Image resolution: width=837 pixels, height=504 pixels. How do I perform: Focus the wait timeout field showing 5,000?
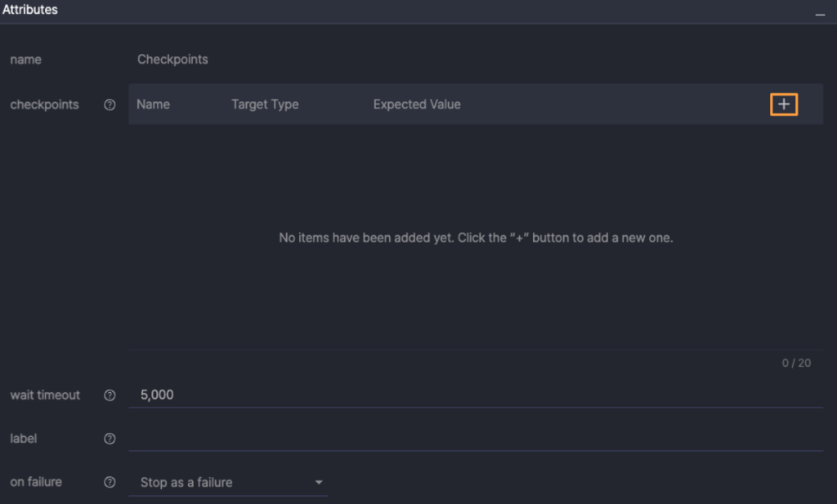pos(474,395)
